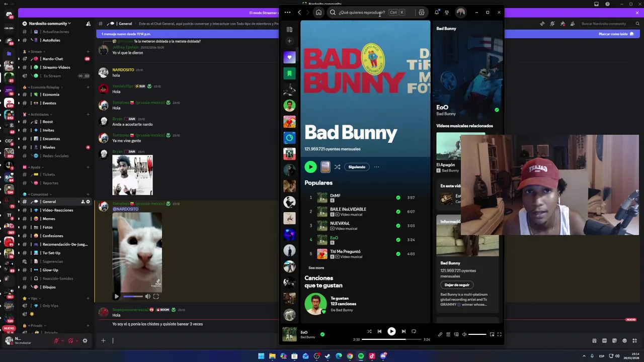Expand Your Library in Spotify sidebar
The width and height of the screenshot is (644, 362).
pyautogui.click(x=289, y=30)
